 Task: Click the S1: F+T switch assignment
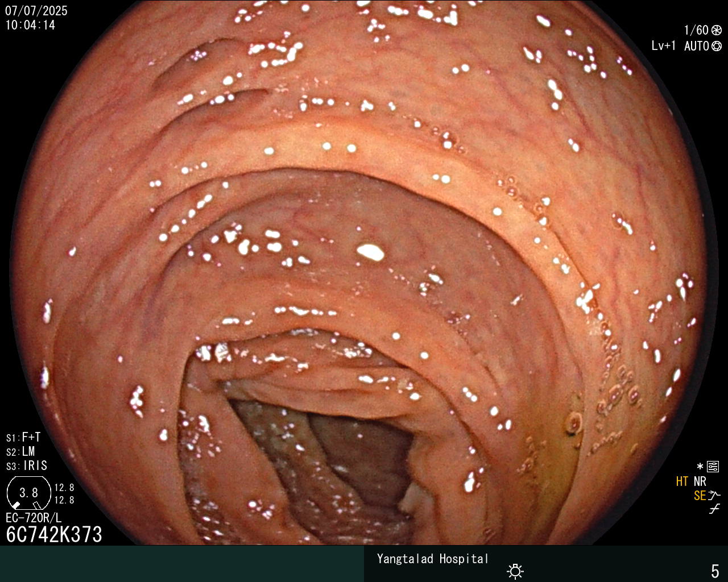coord(23,437)
